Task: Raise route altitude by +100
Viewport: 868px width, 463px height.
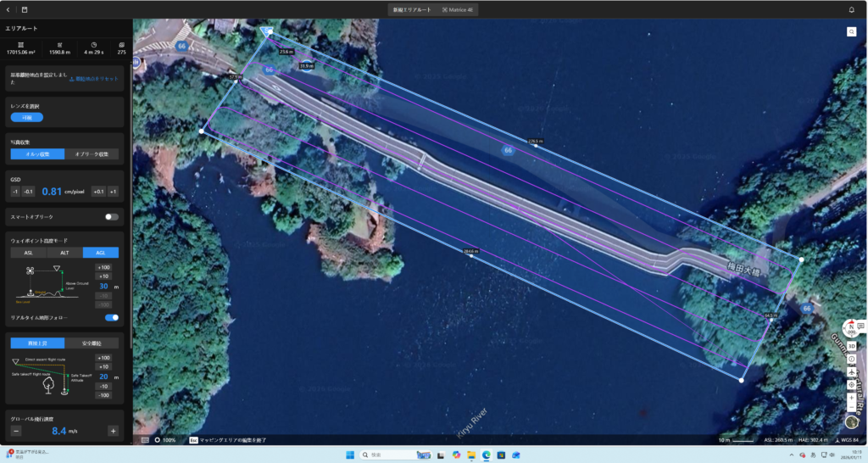Action: 104,267
